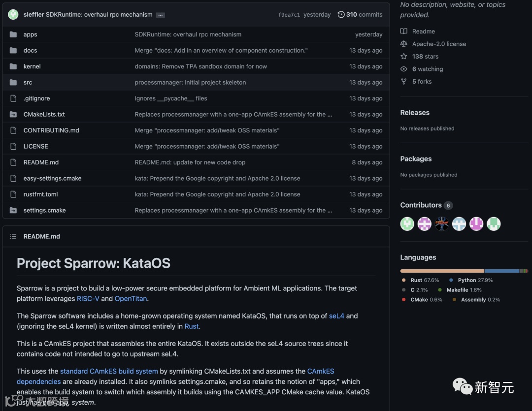Follow the OpenTitan link in README
Screen dimensions: 532x411
coord(131,298)
